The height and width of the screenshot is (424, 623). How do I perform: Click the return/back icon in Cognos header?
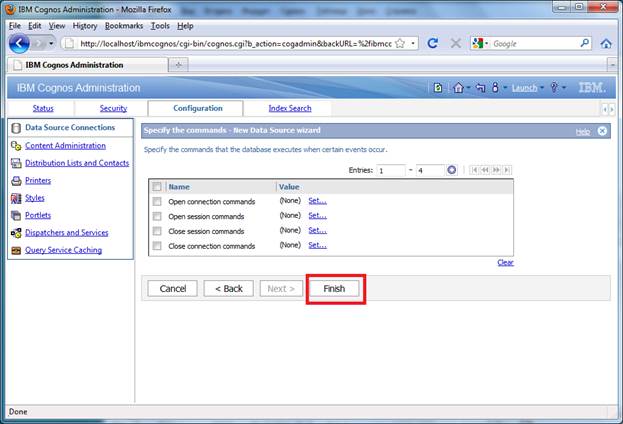coord(480,87)
